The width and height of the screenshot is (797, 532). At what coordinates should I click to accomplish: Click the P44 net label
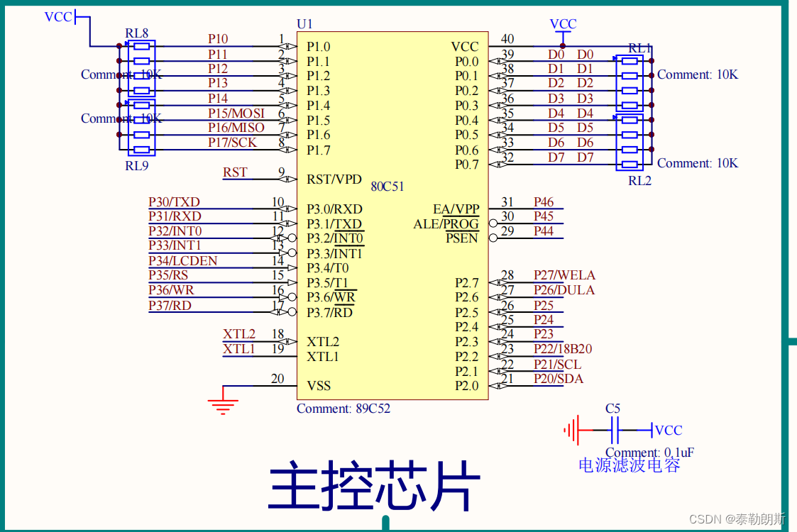(544, 231)
